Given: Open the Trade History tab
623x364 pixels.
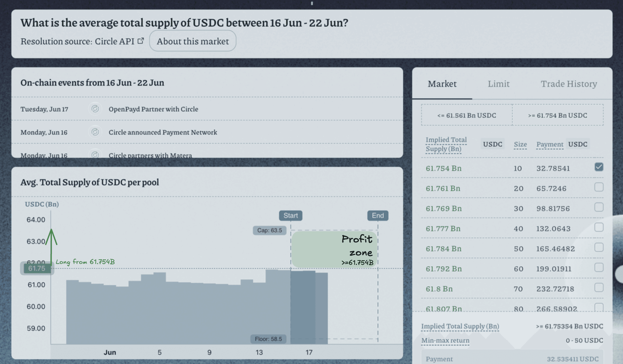Looking at the screenshot, I should [569, 84].
